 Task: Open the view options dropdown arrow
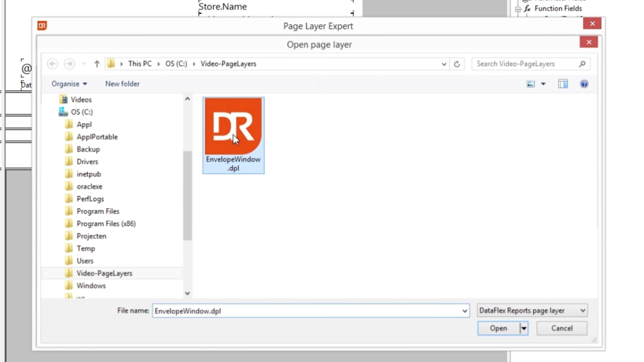click(543, 84)
